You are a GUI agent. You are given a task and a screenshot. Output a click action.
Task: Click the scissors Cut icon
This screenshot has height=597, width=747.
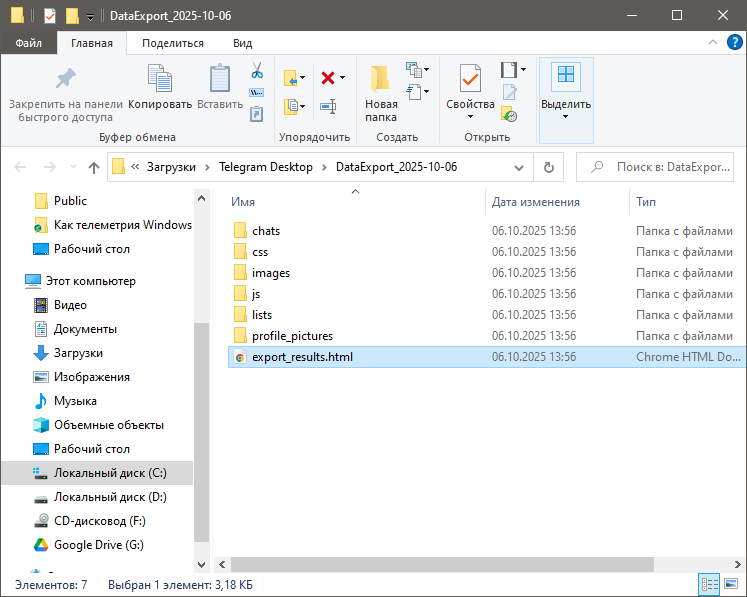pyautogui.click(x=256, y=71)
